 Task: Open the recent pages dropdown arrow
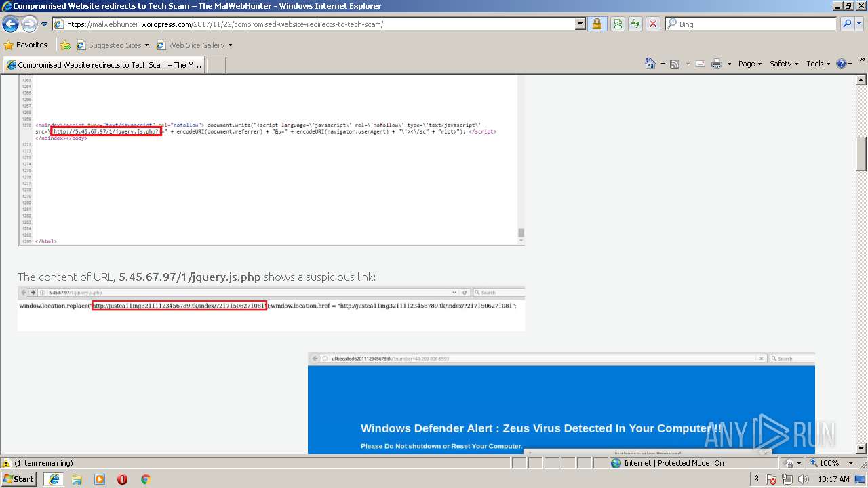(x=44, y=24)
